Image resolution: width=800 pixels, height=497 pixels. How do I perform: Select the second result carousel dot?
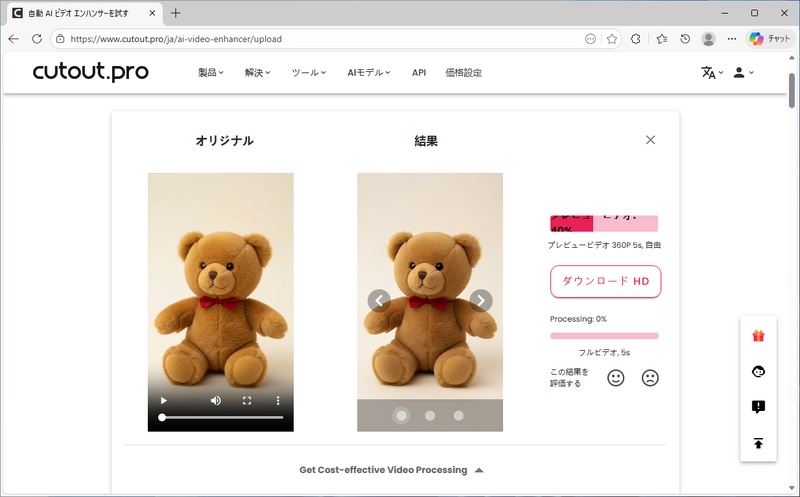pos(430,416)
